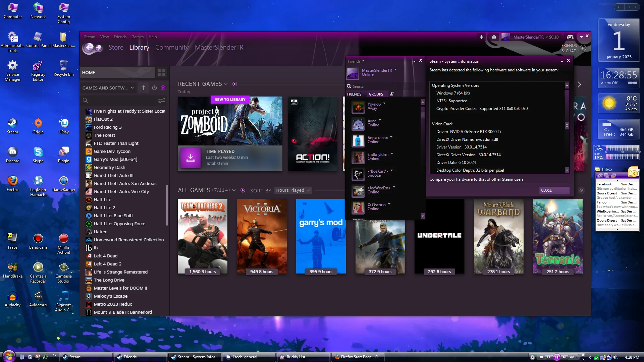644x362 pixels.
Task: Open the dropdown arrow next to friend Аква
Action: (x=380, y=120)
